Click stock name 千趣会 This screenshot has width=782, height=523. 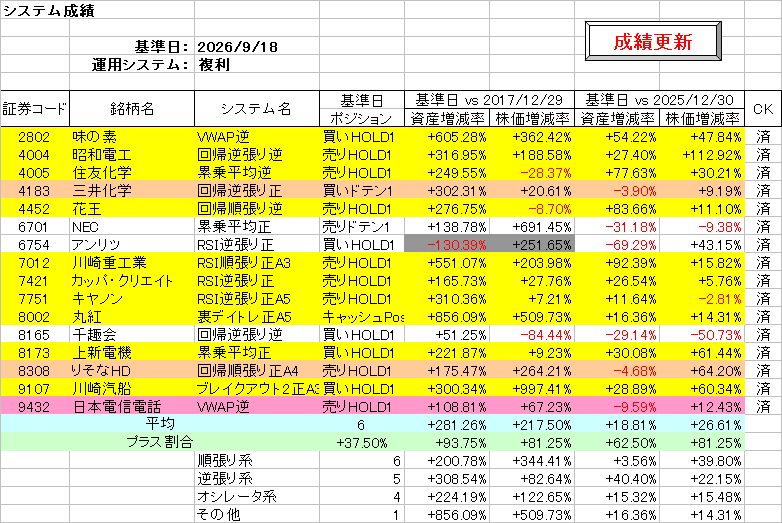94,335
